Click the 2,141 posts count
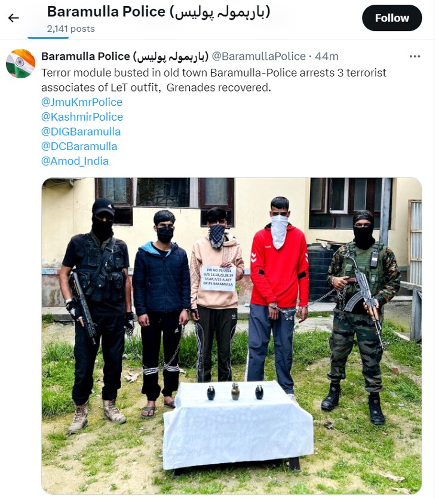448x499 pixels. pos(71,29)
